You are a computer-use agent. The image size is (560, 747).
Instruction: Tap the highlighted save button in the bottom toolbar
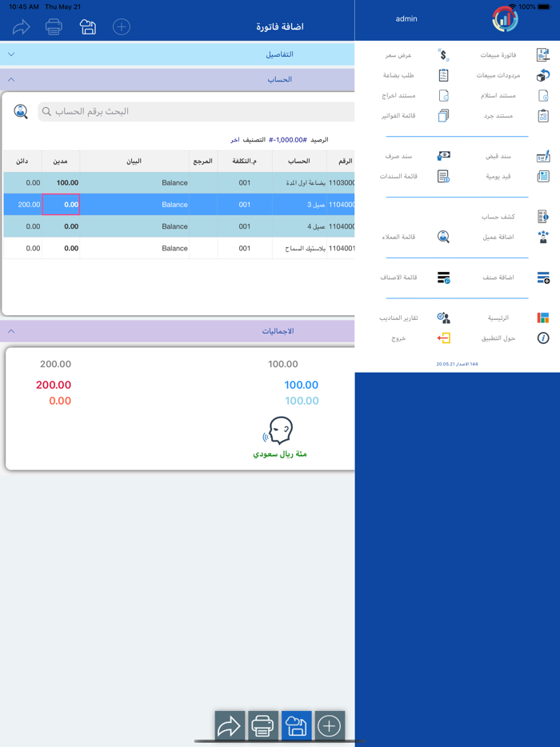tap(297, 726)
